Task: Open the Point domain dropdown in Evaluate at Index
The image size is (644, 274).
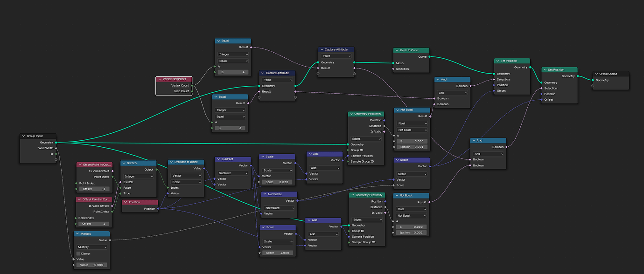Action: point(186,182)
